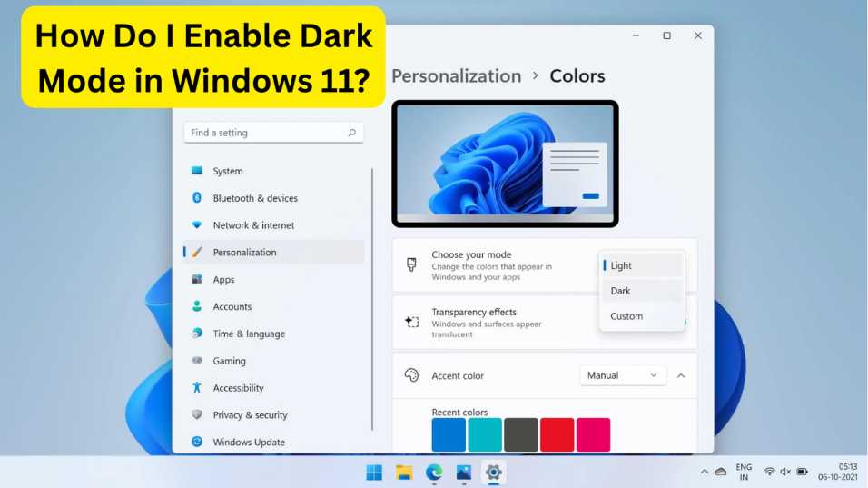This screenshot has height=488, width=868.
Task: Click the Accent color palette icon
Action: 411,375
